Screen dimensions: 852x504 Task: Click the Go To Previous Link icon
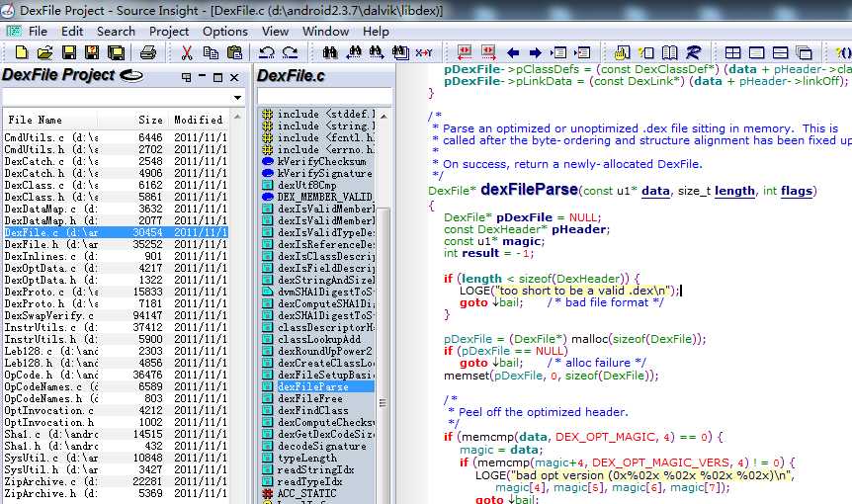(x=465, y=52)
